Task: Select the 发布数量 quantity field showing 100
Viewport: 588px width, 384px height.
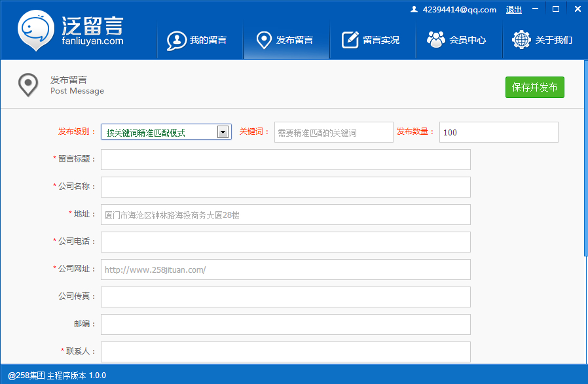Action: [498, 131]
